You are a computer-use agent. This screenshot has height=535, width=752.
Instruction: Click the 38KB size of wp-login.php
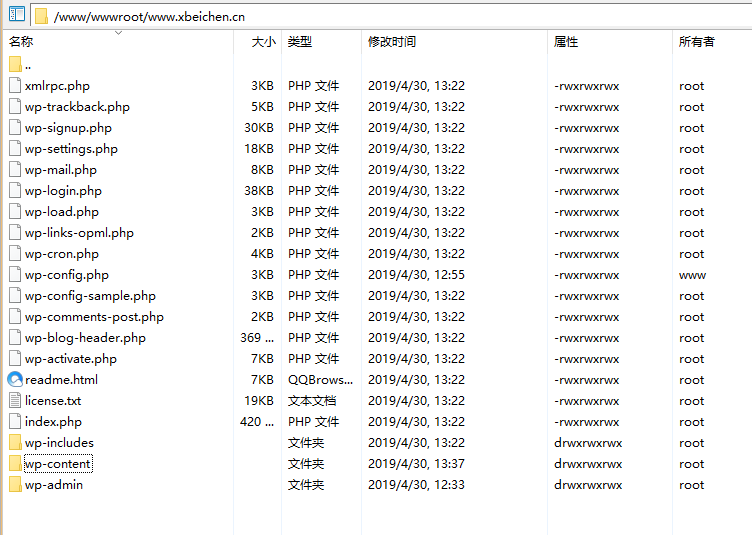tap(259, 191)
